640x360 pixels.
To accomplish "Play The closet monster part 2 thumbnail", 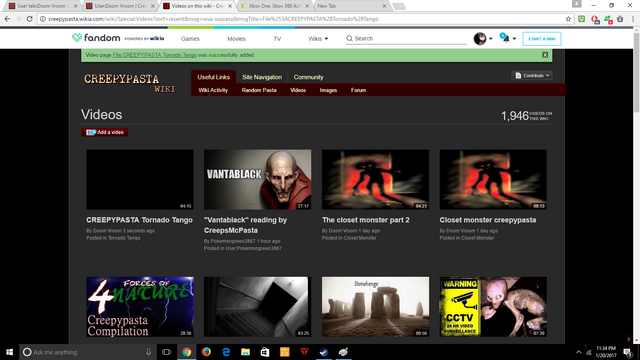I will pos(375,180).
